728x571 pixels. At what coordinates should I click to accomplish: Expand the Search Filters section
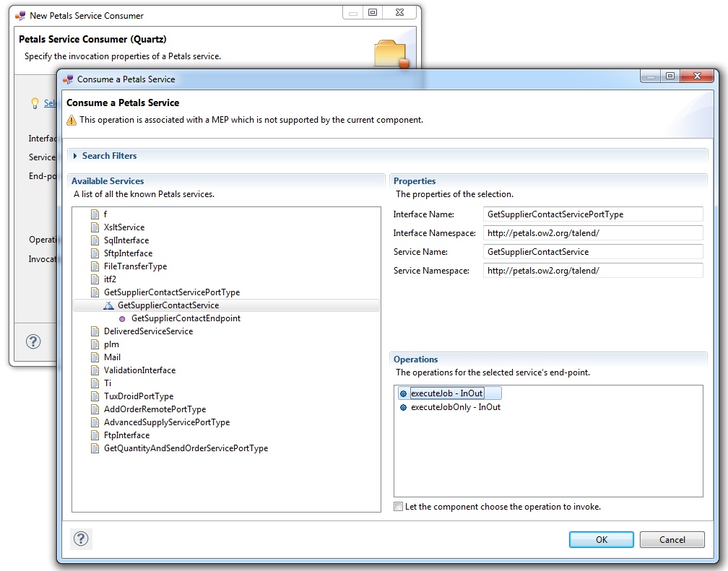click(75, 156)
